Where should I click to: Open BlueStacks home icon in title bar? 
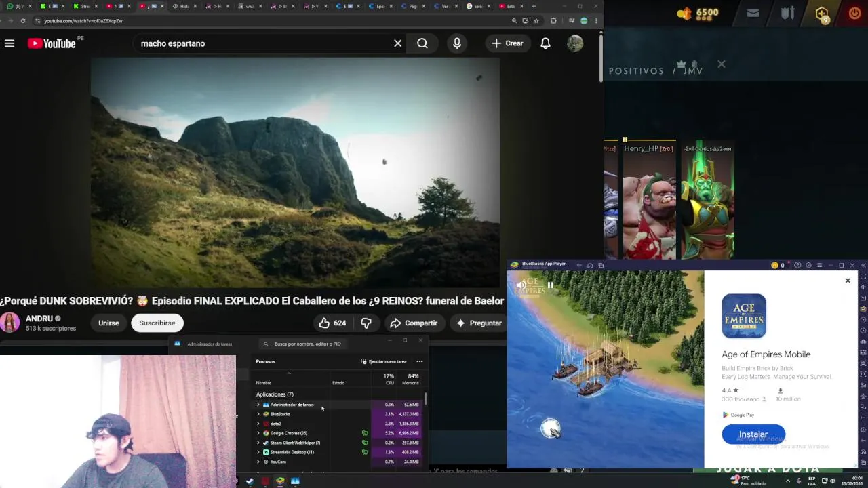coord(590,265)
